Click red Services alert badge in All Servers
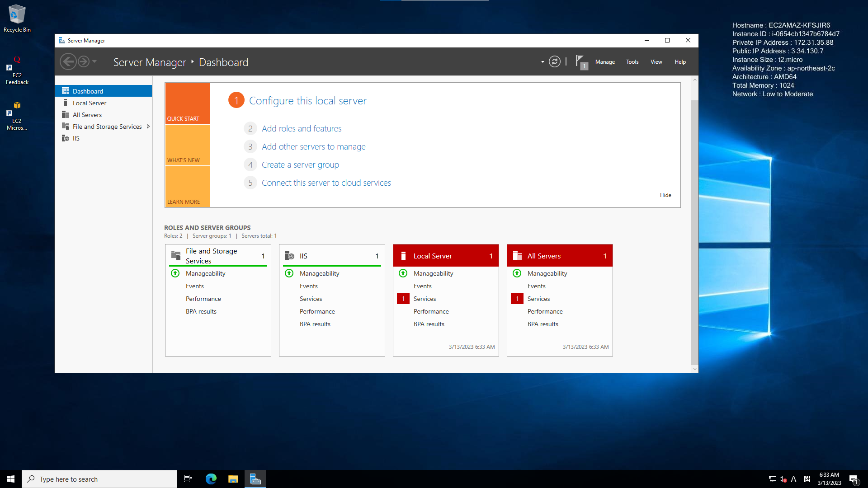868x488 pixels. [517, 299]
